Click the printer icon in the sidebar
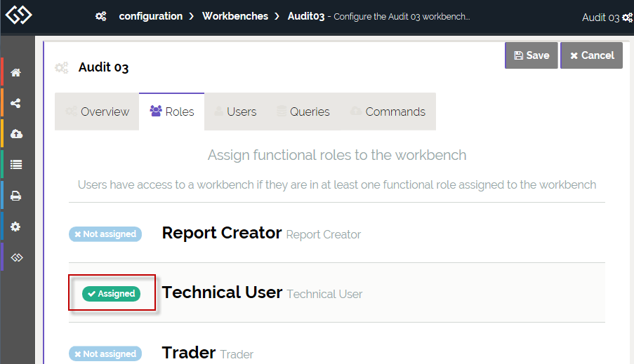The height and width of the screenshot is (364, 634). [x=15, y=196]
